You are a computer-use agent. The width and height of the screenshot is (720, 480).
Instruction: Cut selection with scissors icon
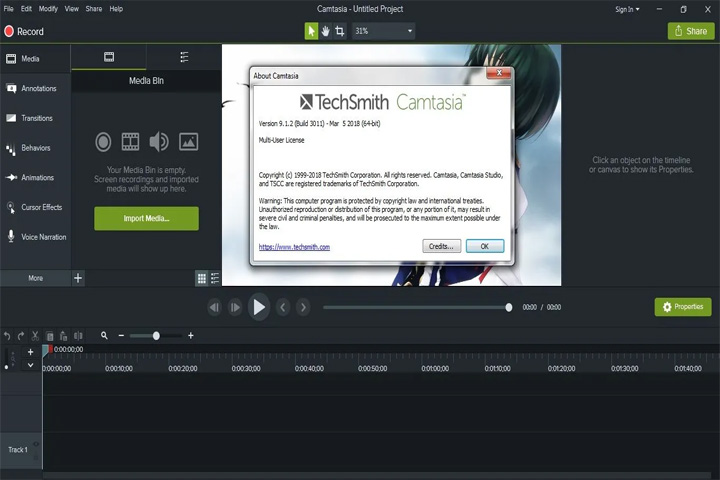point(35,336)
